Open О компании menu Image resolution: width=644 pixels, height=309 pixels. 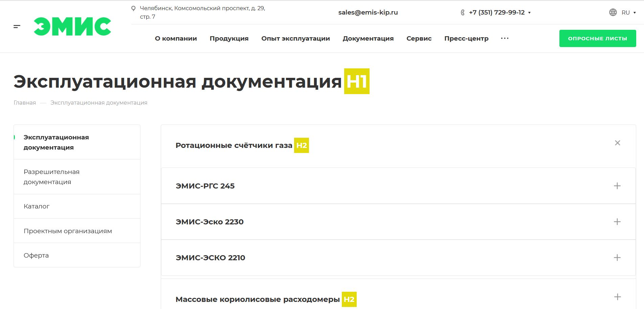tap(176, 38)
